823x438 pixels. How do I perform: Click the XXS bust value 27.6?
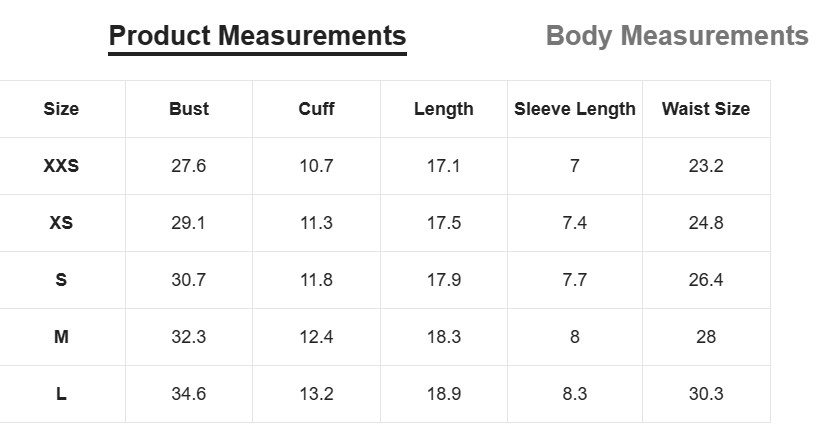tap(189, 166)
